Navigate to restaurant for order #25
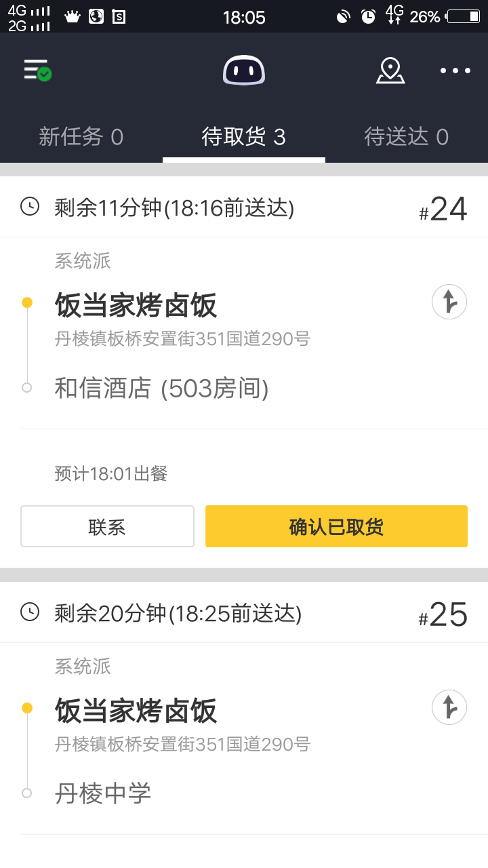 point(449,707)
